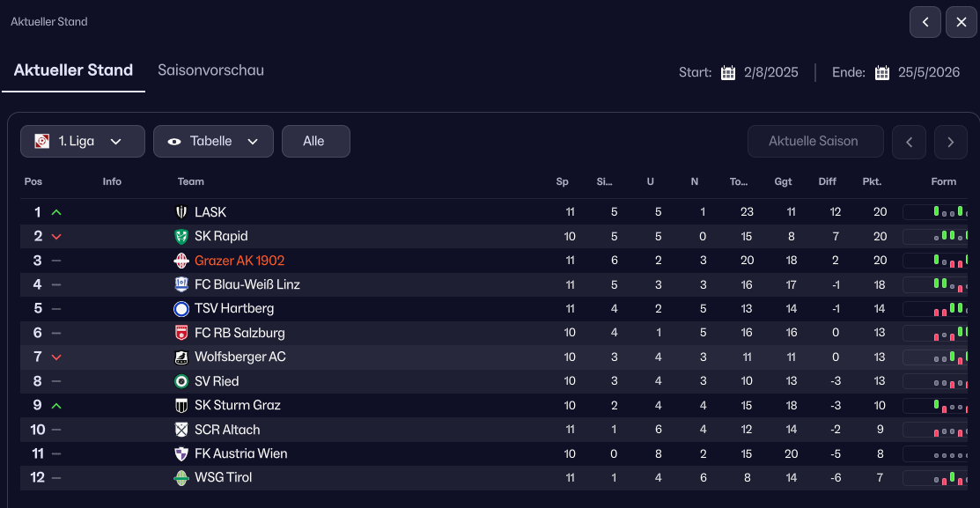Sort table by Pkt. column header
This screenshot has width=980, height=508.
click(872, 182)
